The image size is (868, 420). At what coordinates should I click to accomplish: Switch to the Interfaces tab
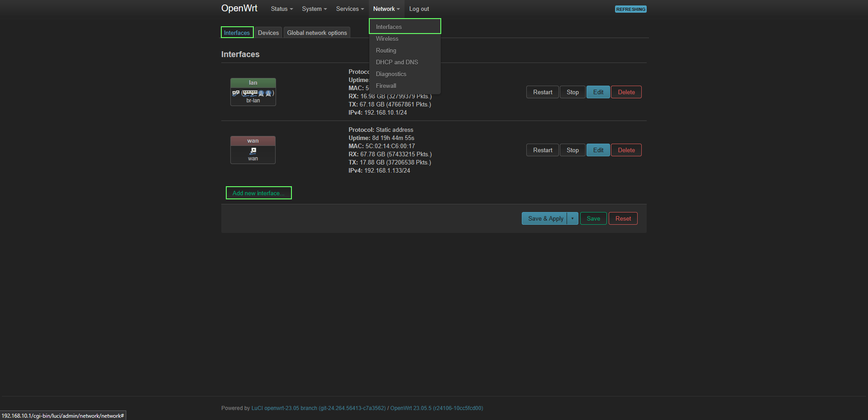pyautogui.click(x=237, y=33)
